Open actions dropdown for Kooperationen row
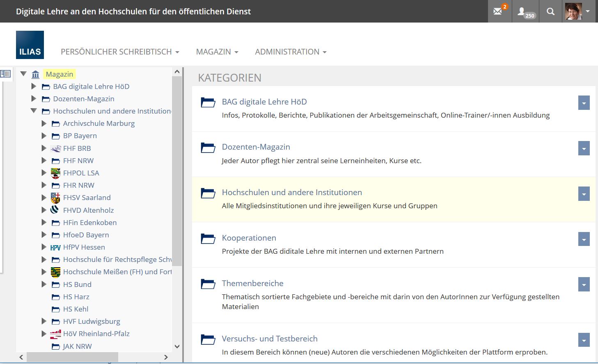Image resolution: width=598 pixels, height=364 pixels. (x=584, y=239)
